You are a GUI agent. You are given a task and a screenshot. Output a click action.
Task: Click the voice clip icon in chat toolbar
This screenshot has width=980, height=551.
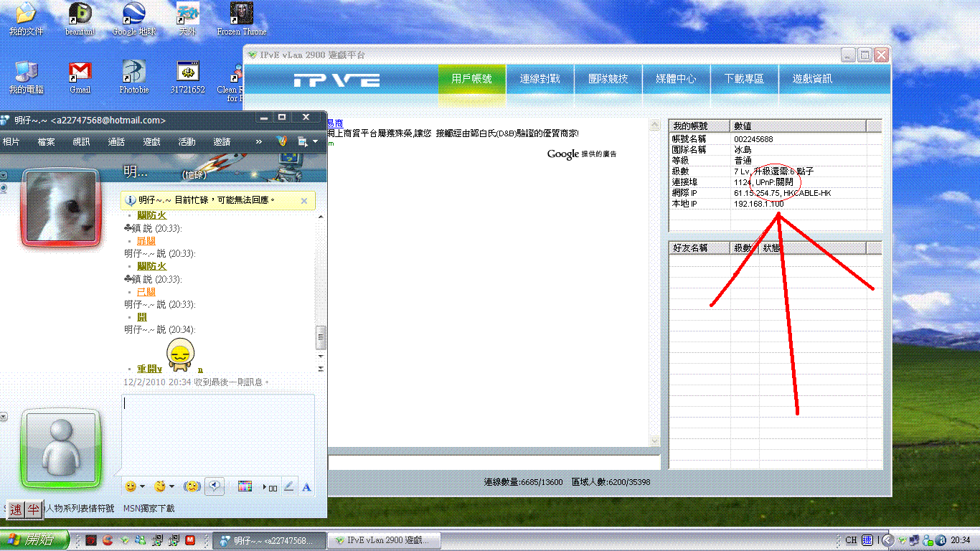point(213,486)
